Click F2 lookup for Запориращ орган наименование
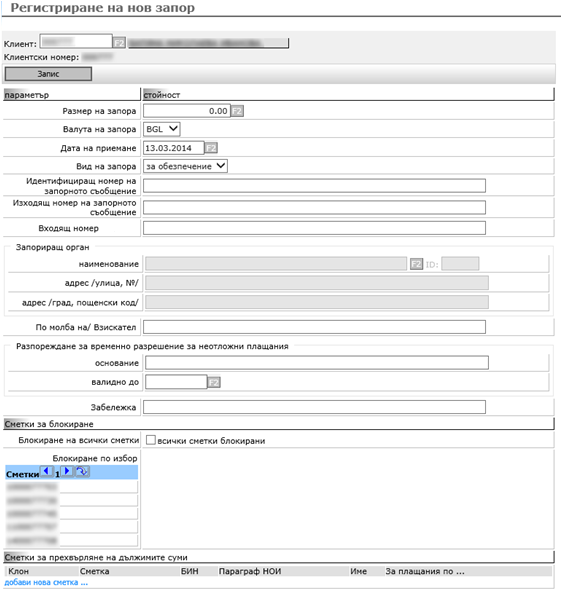The image size is (562, 605). click(416, 264)
